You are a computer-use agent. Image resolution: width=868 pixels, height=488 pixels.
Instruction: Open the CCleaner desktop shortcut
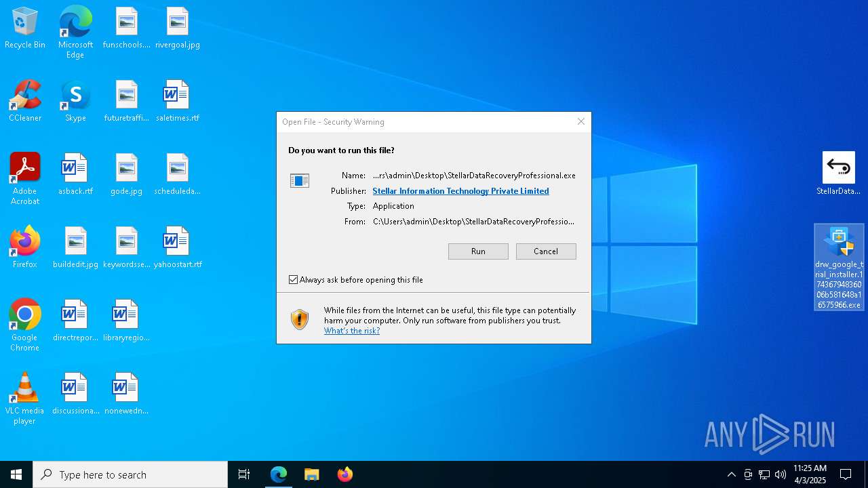click(x=25, y=102)
